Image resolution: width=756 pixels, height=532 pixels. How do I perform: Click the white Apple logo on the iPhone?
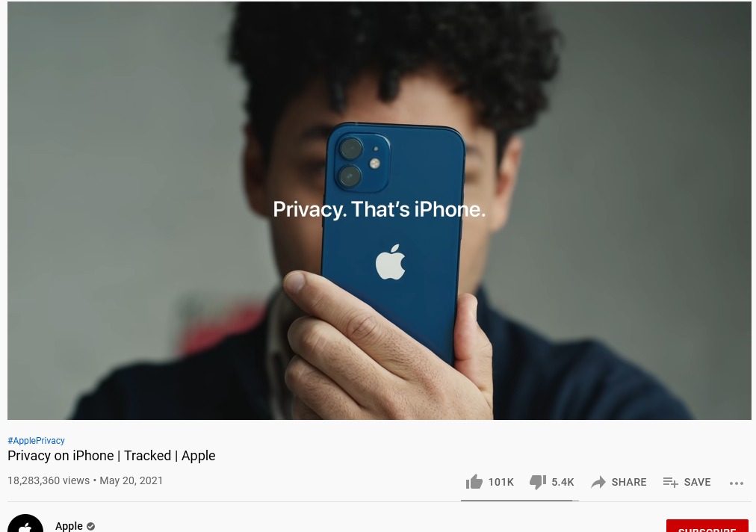(390, 262)
